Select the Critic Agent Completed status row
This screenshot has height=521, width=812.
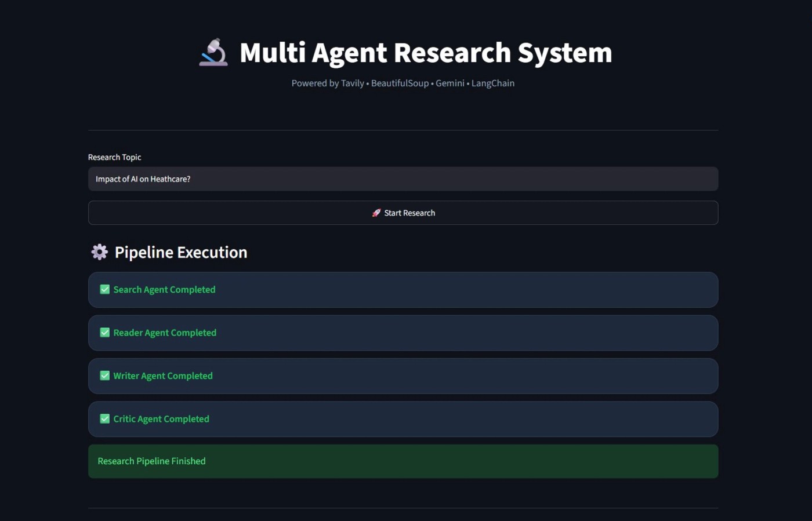coord(403,419)
